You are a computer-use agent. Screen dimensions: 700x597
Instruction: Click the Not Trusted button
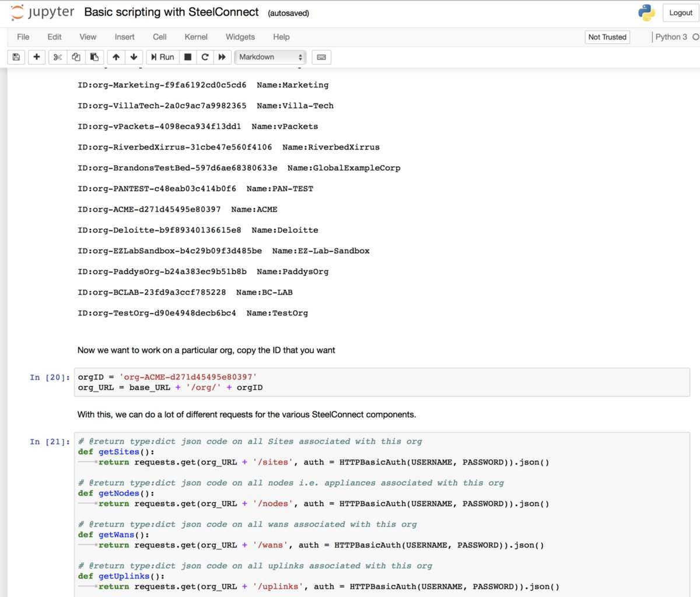pos(607,37)
